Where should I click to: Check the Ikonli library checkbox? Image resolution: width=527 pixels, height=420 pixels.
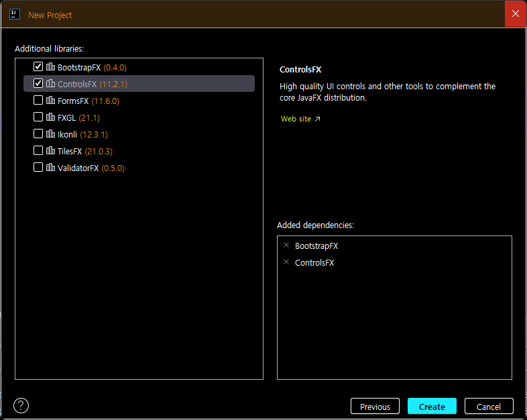pos(38,134)
